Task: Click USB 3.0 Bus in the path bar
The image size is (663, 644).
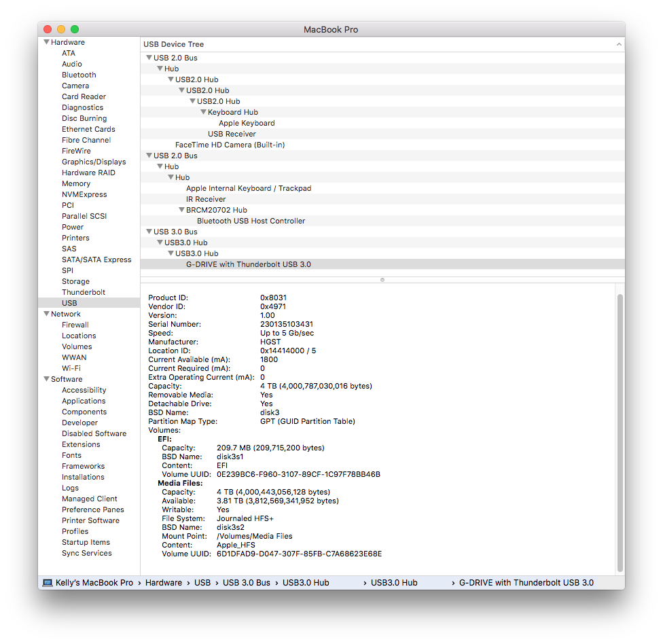Action: click(x=247, y=583)
